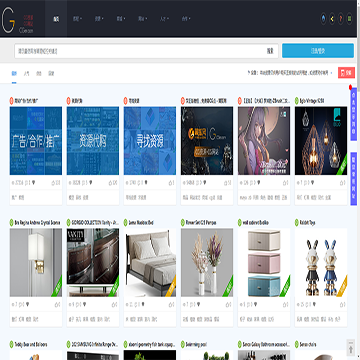The image size is (360, 360).
Task: Click the thumbs-up icon on the 广告/合作/推广 card
Action: (53, 183)
